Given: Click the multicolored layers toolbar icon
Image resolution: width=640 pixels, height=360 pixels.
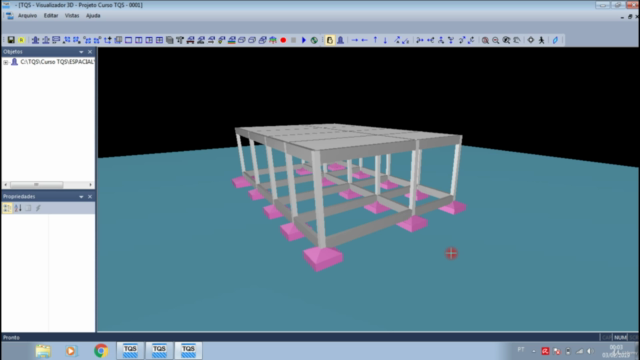Looking at the screenshot, I should pos(232,40).
